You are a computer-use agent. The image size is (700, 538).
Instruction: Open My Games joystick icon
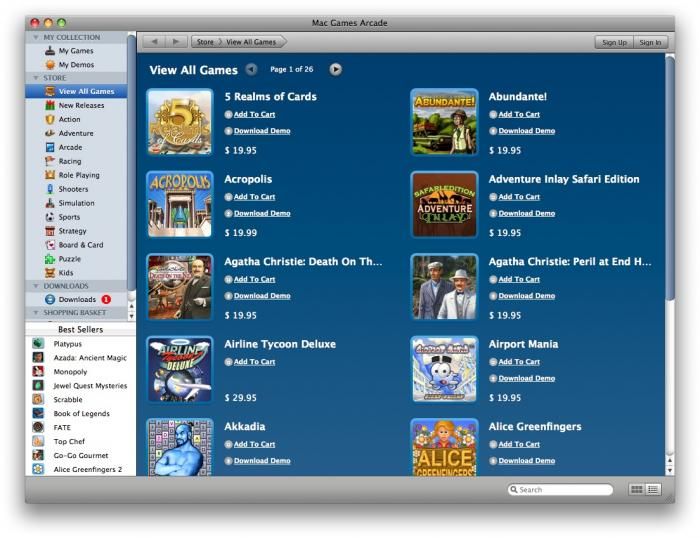[50, 50]
